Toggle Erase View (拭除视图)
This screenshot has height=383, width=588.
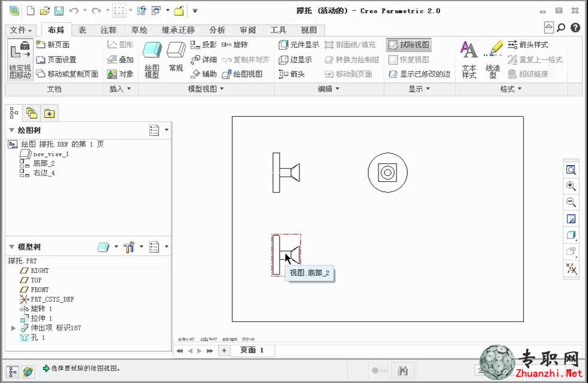(x=409, y=45)
